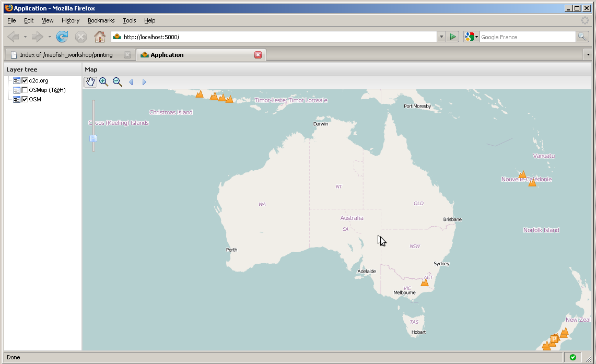This screenshot has height=364, width=596.
Task: Switch to Index of /mapfish_workshop/printing tab
Action: [x=66, y=55]
